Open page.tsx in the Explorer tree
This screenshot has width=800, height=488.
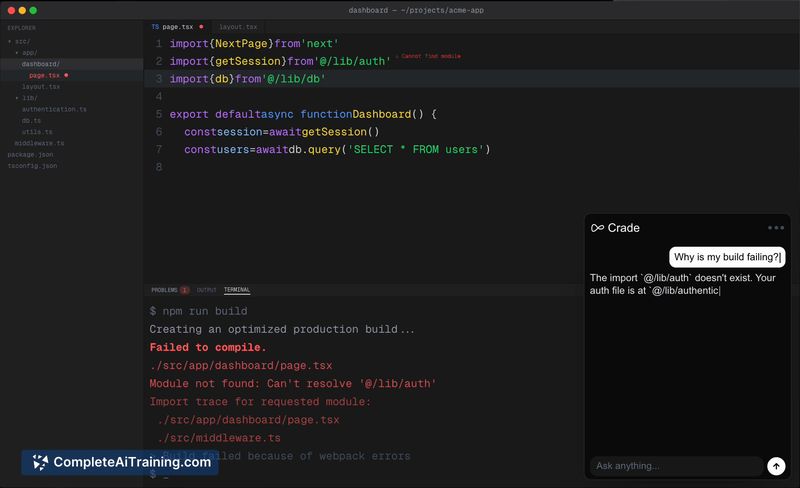(44, 75)
